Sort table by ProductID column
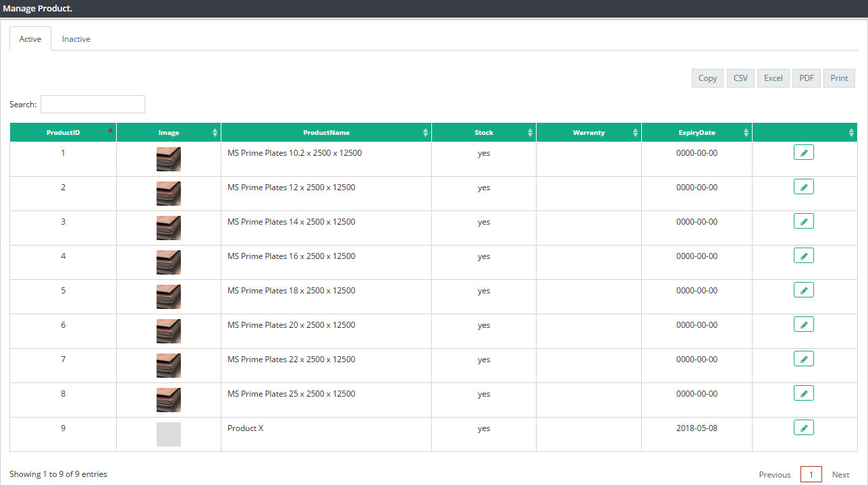The width and height of the screenshot is (868, 485). click(63, 132)
